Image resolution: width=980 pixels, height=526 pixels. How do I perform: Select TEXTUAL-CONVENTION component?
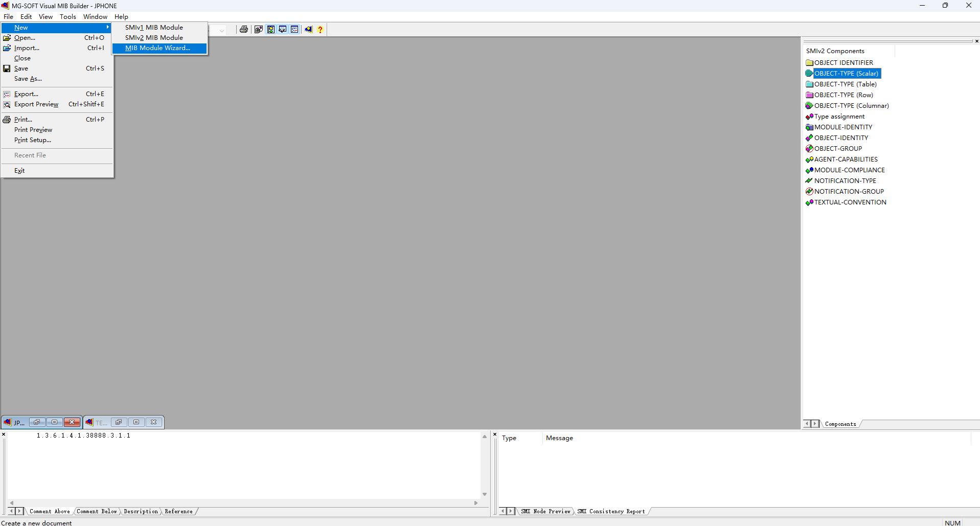point(846,202)
